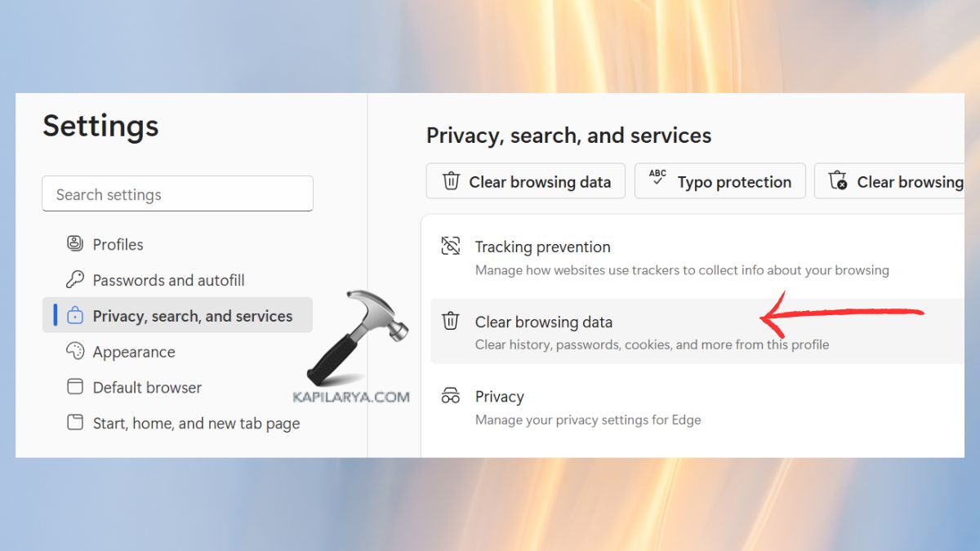Screen dimensions: 980x551
Task: Open Privacy, search, and services from the sidebar
Action: click(192, 315)
